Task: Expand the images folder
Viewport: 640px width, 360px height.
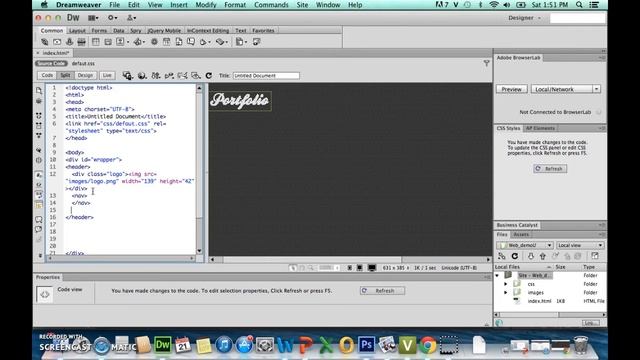Action: (506, 292)
